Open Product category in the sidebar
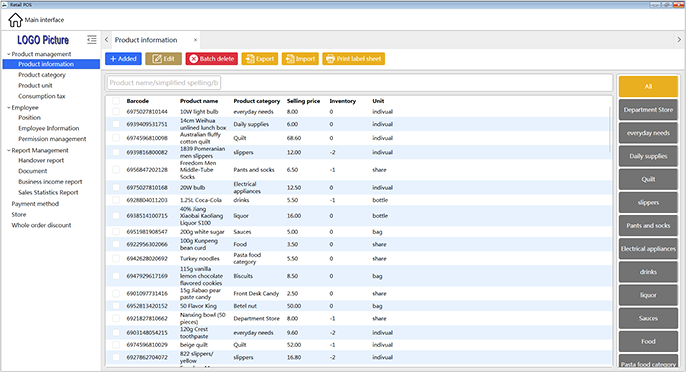 (42, 75)
